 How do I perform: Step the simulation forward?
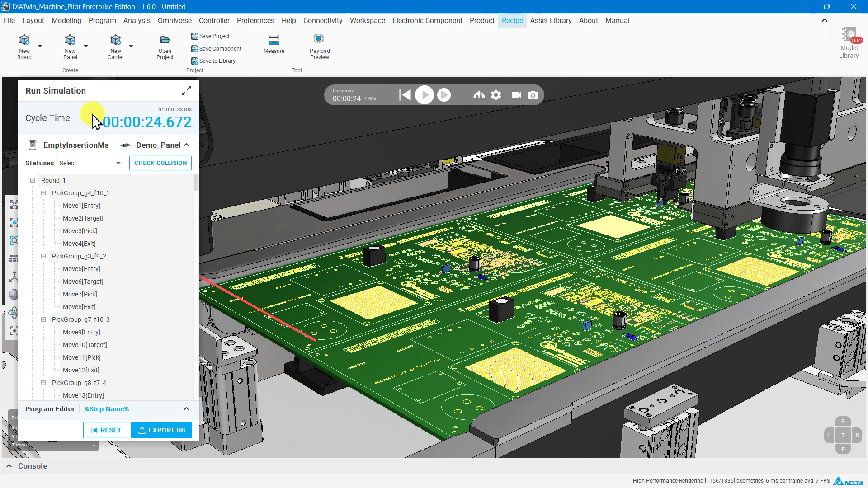pyautogui.click(x=444, y=95)
